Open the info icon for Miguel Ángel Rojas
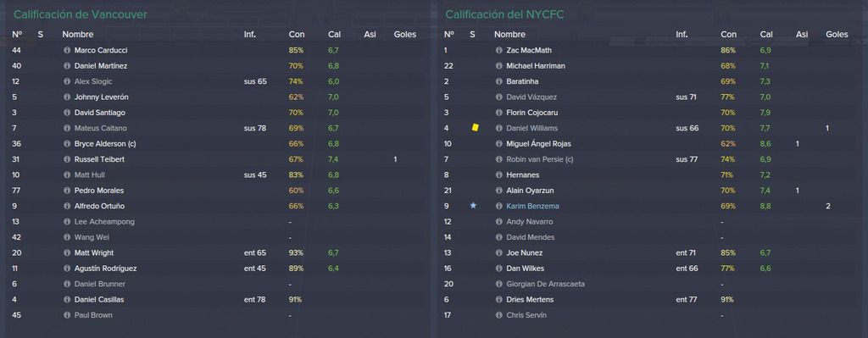868x338 pixels. [498, 144]
